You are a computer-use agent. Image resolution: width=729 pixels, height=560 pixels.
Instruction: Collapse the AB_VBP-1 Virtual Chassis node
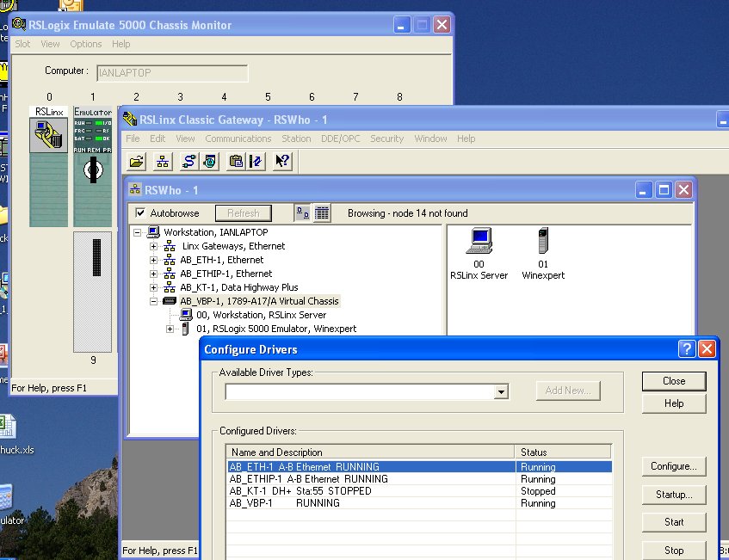tap(153, 301)
